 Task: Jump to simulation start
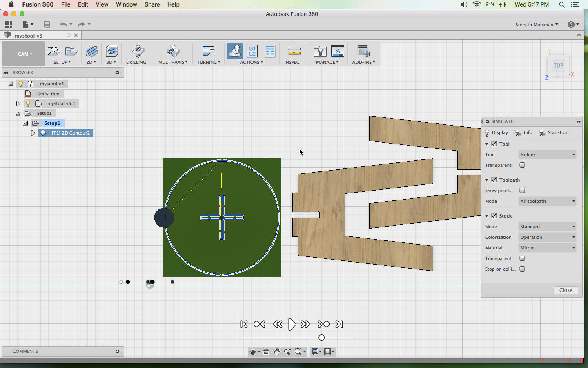244,324
